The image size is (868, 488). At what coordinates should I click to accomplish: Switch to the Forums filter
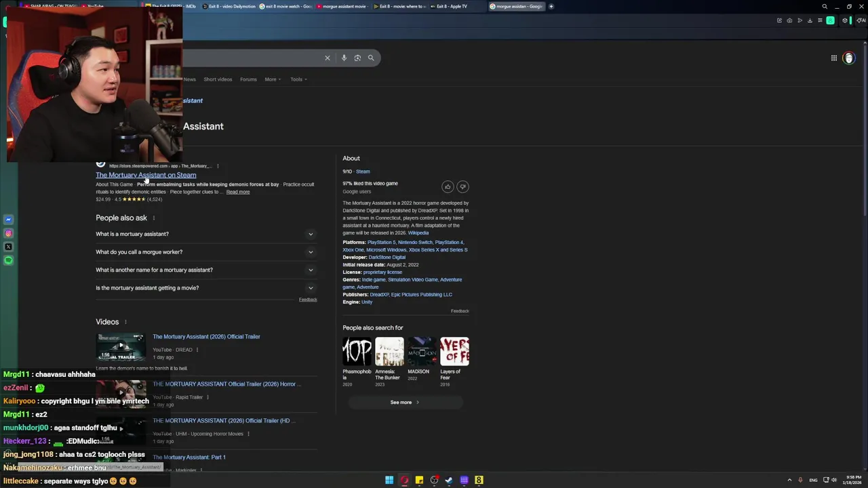248,79
